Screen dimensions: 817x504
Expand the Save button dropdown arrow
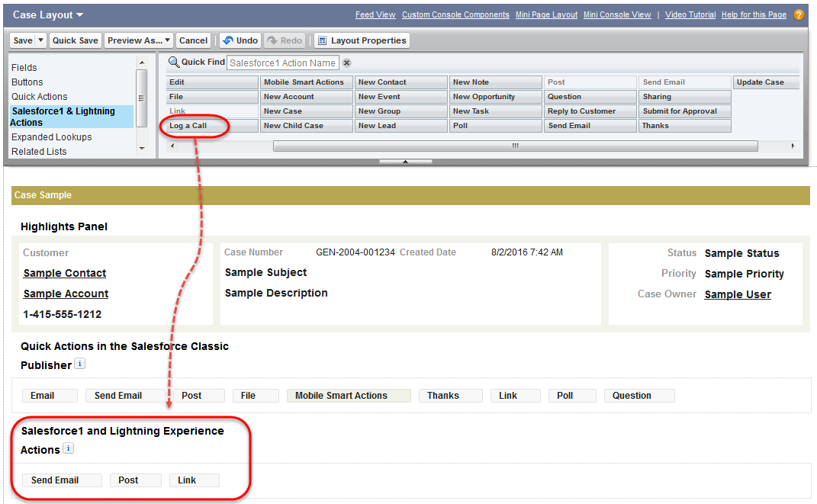(40, 40)
